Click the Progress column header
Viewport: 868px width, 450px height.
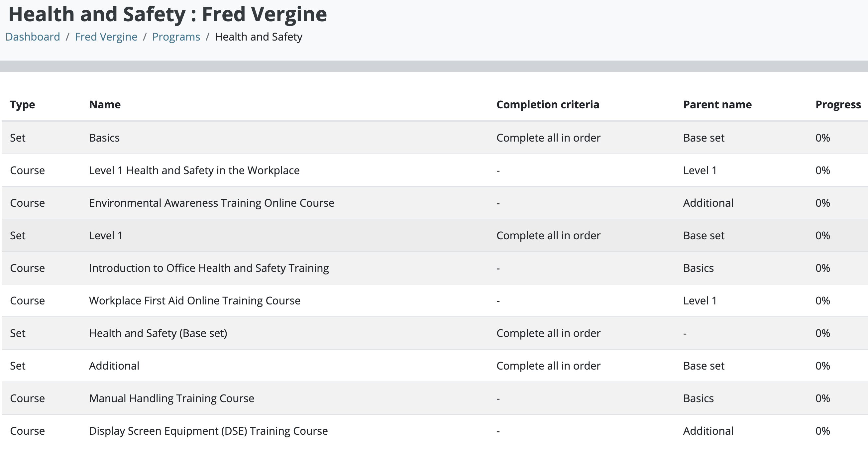tap(838, 104)
